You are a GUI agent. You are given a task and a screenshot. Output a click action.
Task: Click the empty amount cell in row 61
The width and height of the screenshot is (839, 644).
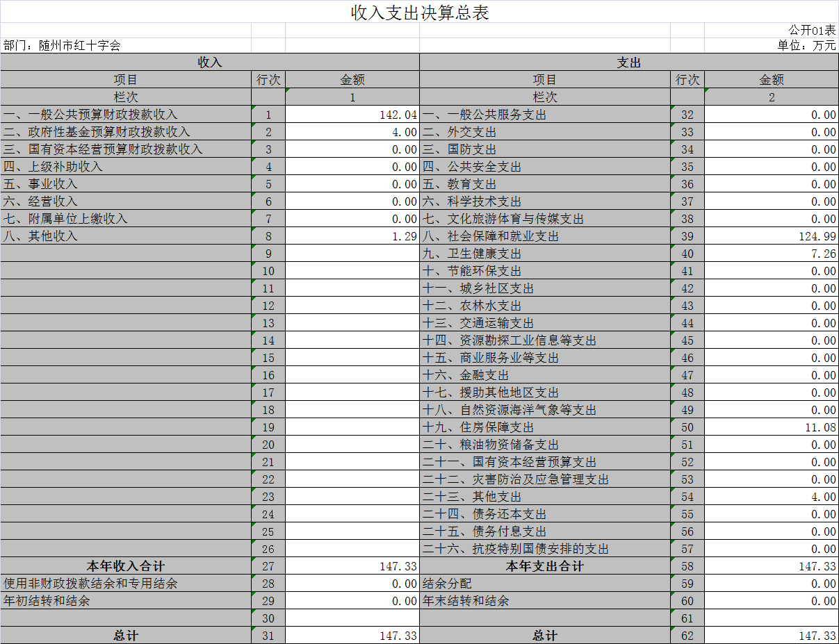772,618
